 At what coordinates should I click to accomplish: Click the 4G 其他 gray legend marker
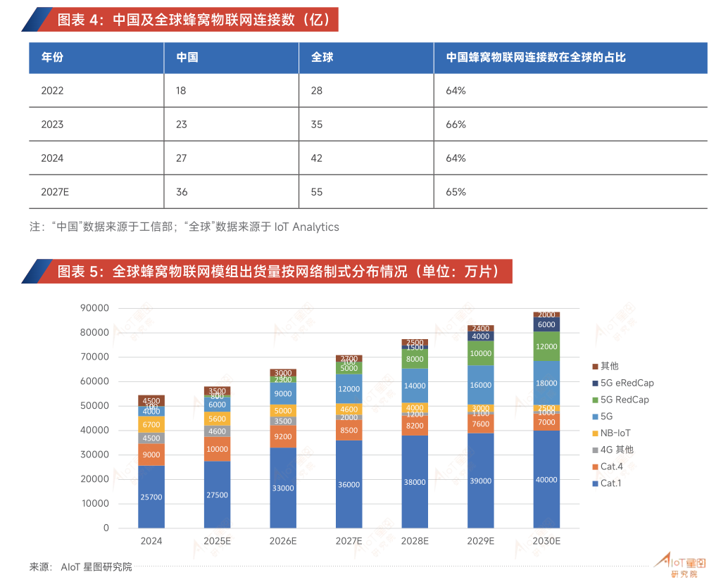click(596, 450)
